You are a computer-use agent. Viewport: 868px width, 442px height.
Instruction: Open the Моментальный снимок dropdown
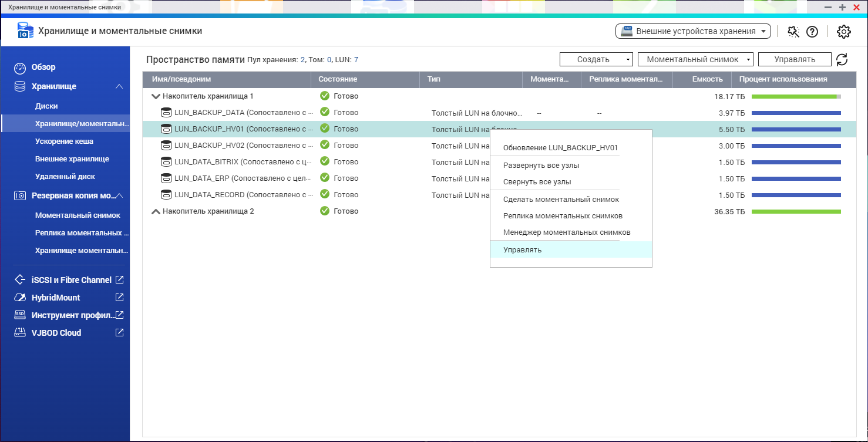pyautogui.click(x=695, y=59)
